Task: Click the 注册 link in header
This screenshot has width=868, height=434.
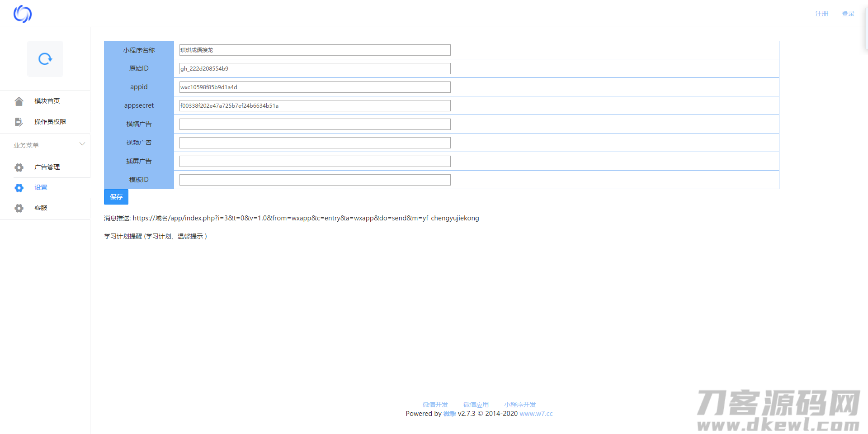Action: tap(821, 14)
